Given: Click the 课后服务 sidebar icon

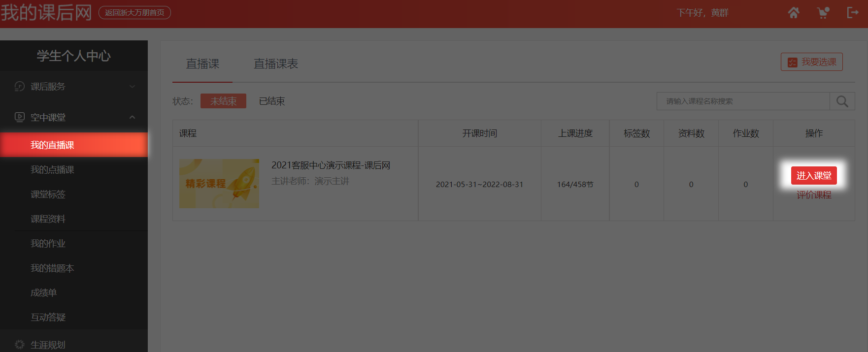Looking at the screenshot, I should click(20, 87).
